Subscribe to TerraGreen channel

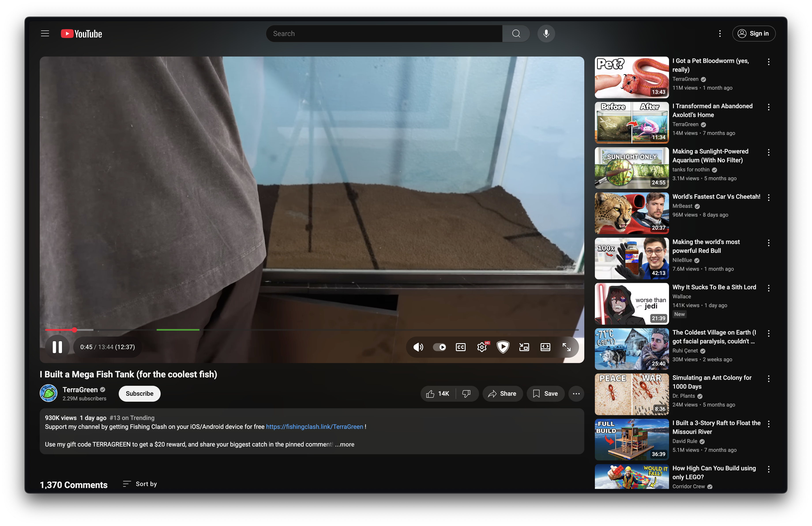(139, 394)
